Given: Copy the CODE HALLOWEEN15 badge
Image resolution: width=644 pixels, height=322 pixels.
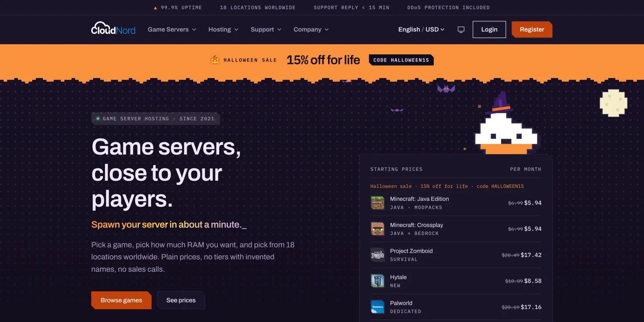Looking at the screenshot, I should pyautogui.click(x=401, y=60).
